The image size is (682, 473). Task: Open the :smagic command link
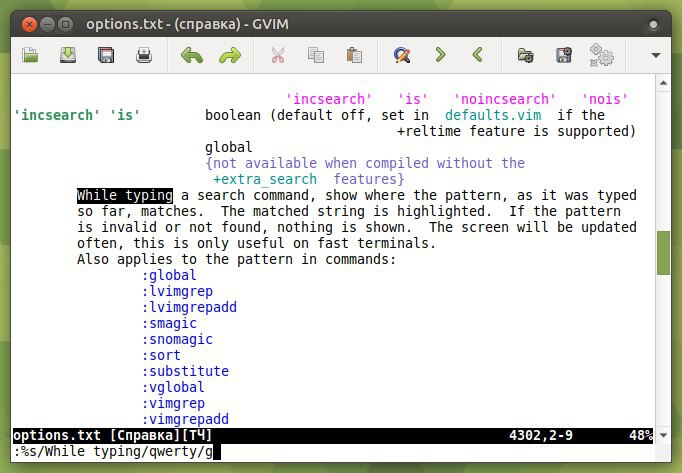pyautogui.click(x=169, y=323)
